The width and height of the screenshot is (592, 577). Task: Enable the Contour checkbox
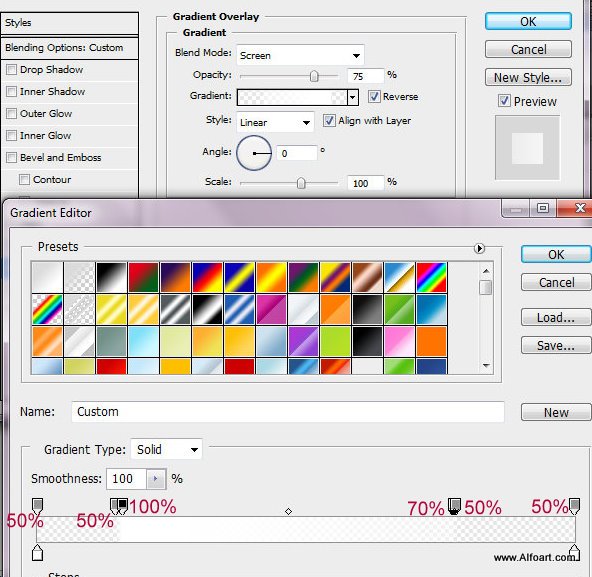pyautogui.click(x=25, y=179)
